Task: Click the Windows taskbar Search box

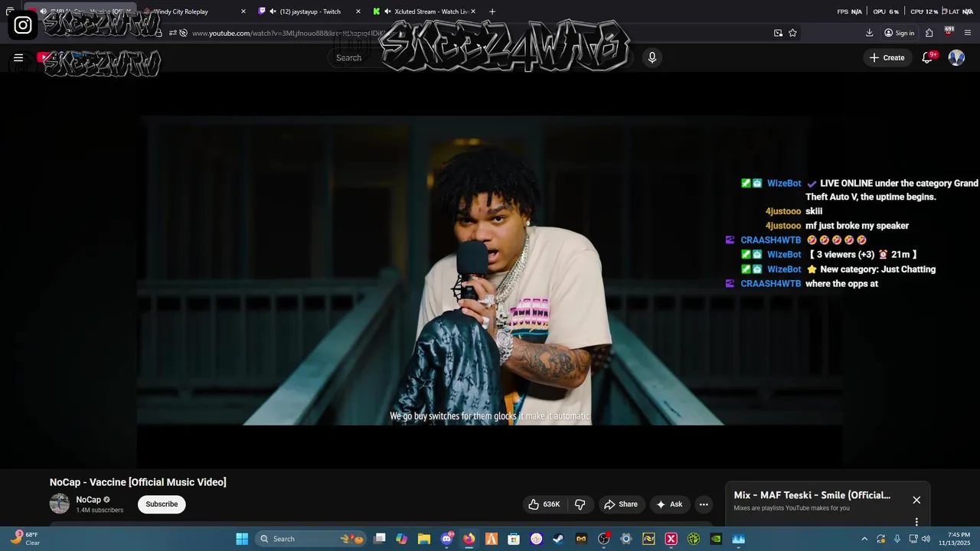Action: pos(311,539)
